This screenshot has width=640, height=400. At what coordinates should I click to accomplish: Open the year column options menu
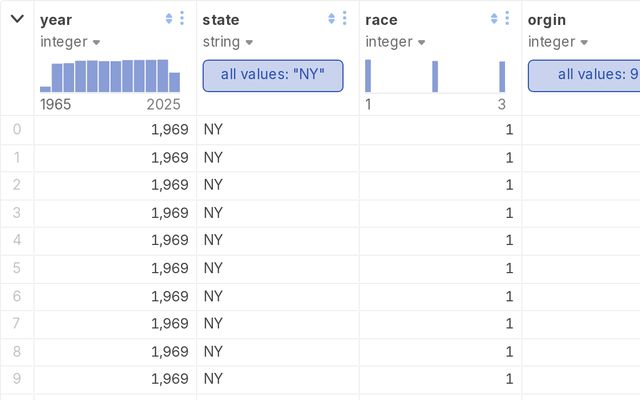pyautogui.click(x=182, y=18)
